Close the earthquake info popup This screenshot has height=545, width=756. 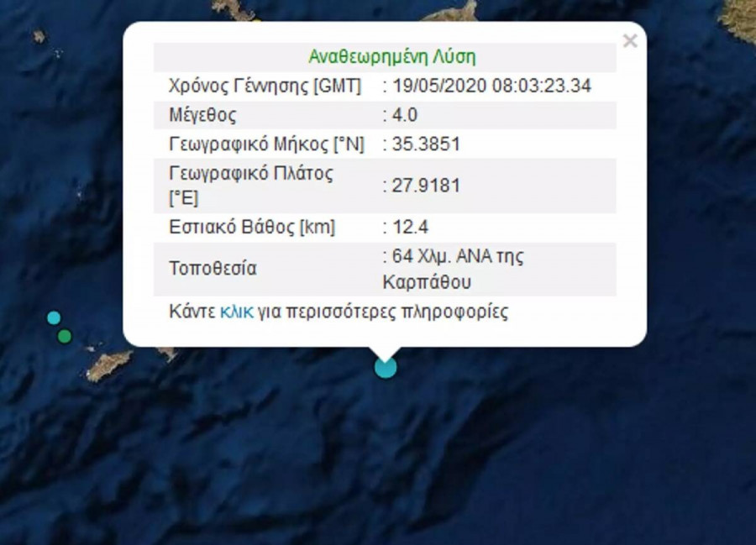click(630, 41)
